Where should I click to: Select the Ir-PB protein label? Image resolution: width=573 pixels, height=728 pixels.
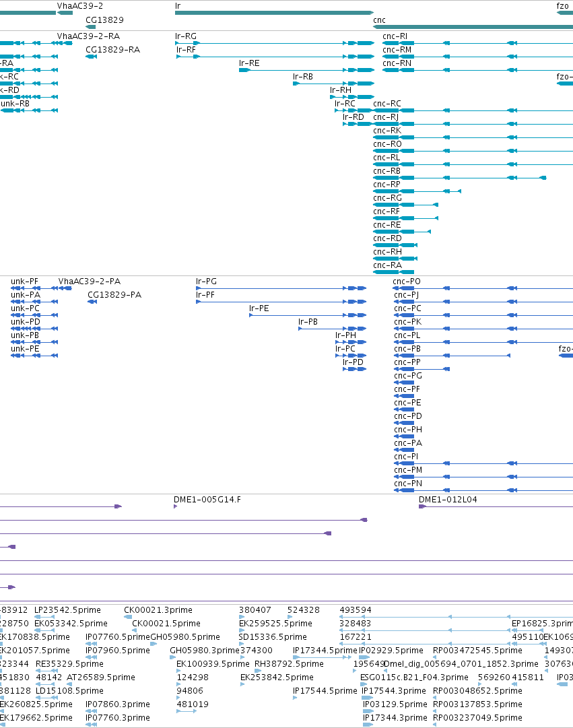(x=308, y=322)
